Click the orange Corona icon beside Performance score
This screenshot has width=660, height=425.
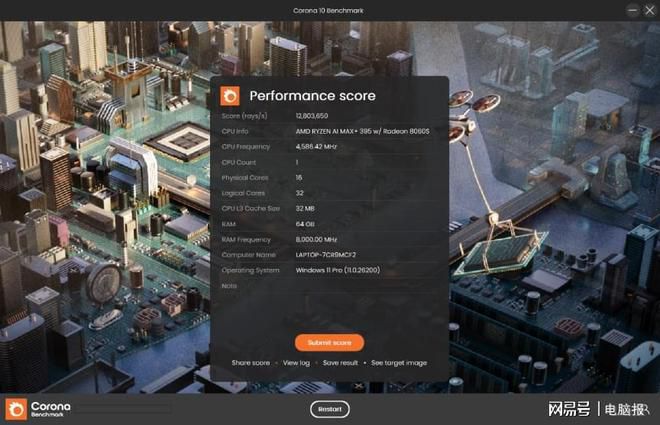coord(230,96)
